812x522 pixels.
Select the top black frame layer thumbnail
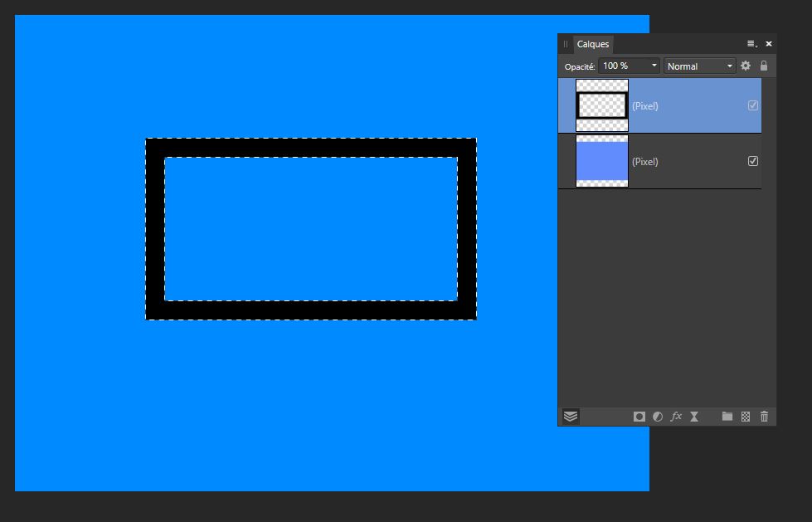point(602,105)
